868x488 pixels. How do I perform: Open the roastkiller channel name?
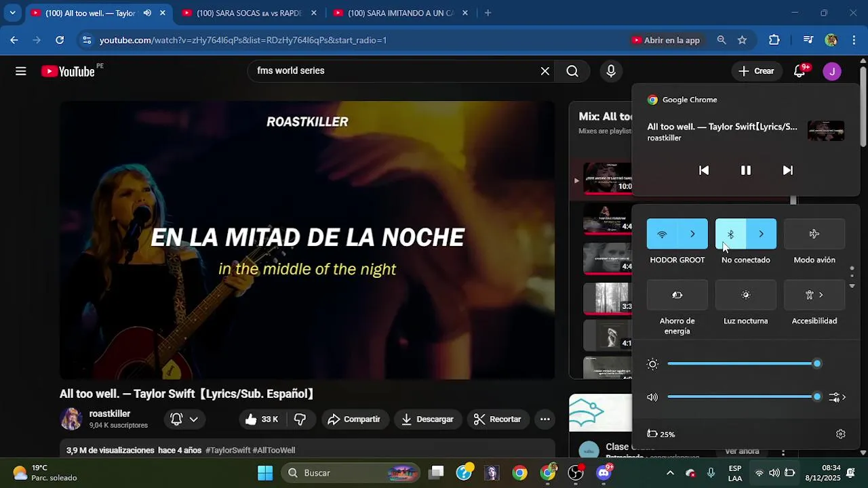click(x=110, y=414)
